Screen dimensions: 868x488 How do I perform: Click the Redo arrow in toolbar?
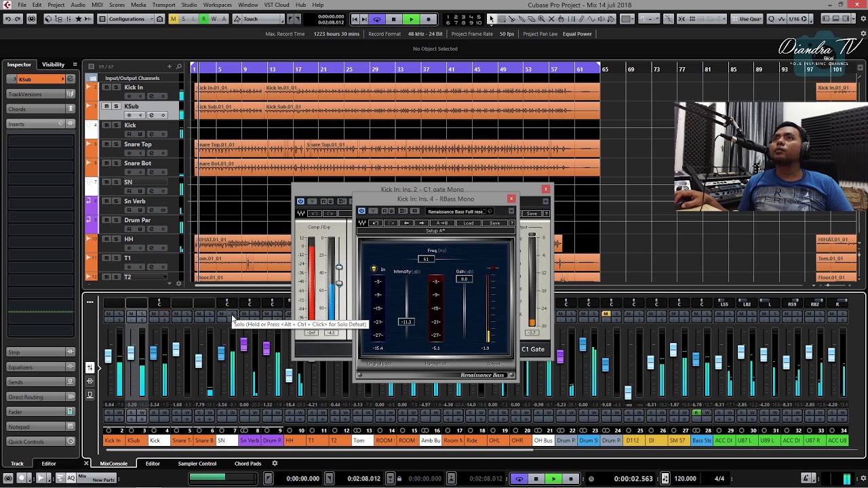point(18,19)
